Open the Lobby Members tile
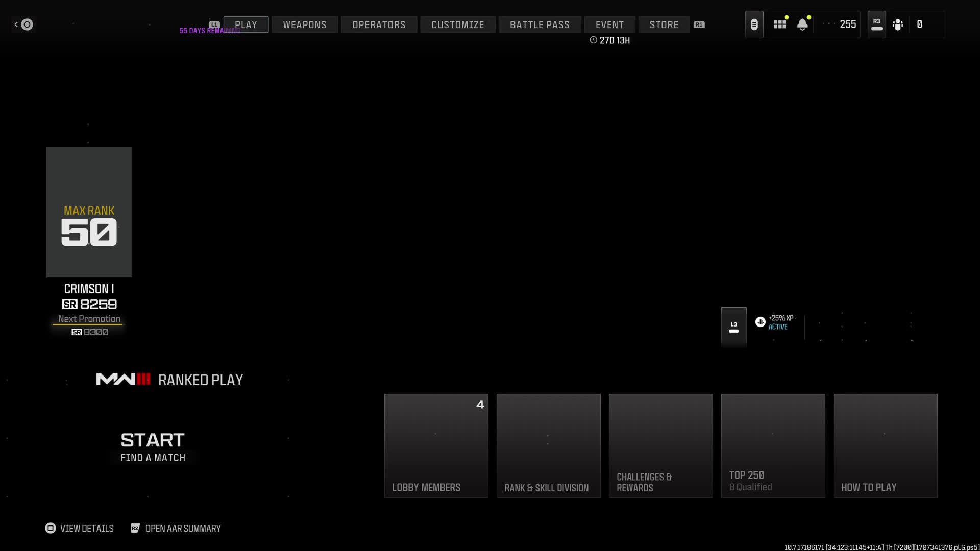 pos(436,445)
